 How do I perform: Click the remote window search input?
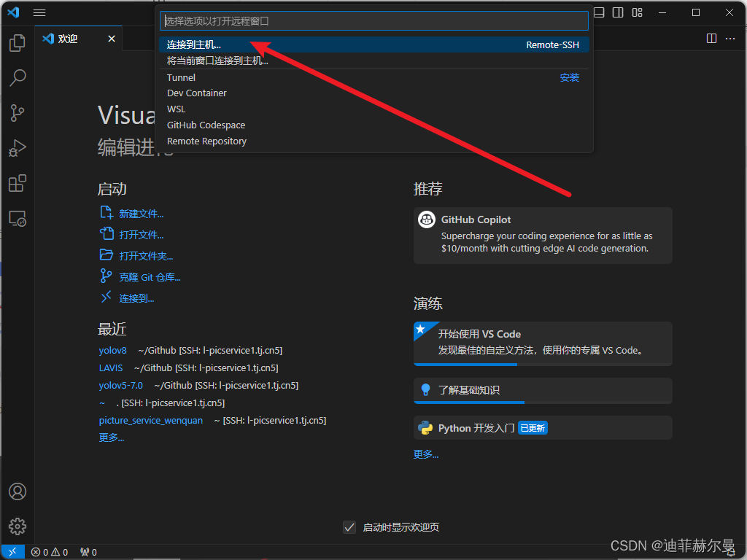(374, 21)
